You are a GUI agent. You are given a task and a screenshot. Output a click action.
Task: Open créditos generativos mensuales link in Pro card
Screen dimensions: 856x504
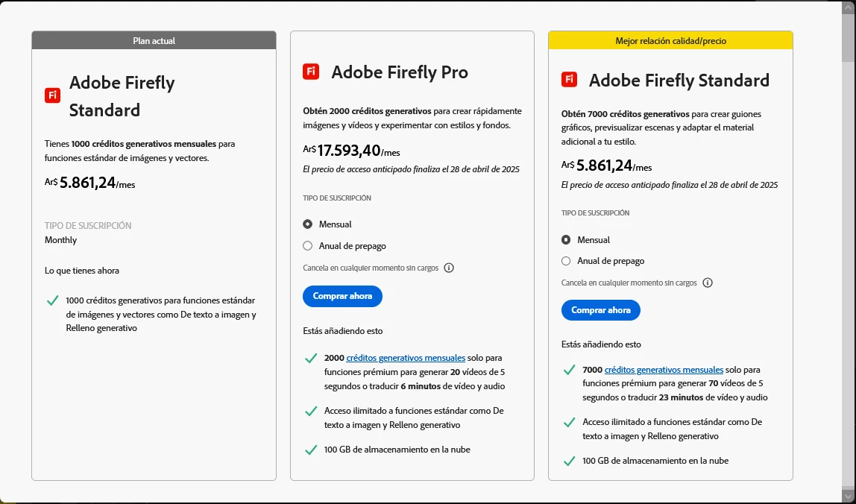coord(406,358)
